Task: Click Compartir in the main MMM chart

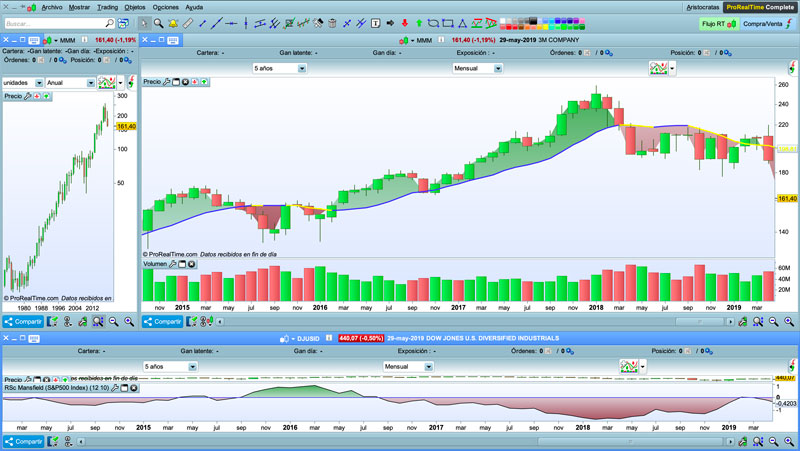Action: [162, 321]
